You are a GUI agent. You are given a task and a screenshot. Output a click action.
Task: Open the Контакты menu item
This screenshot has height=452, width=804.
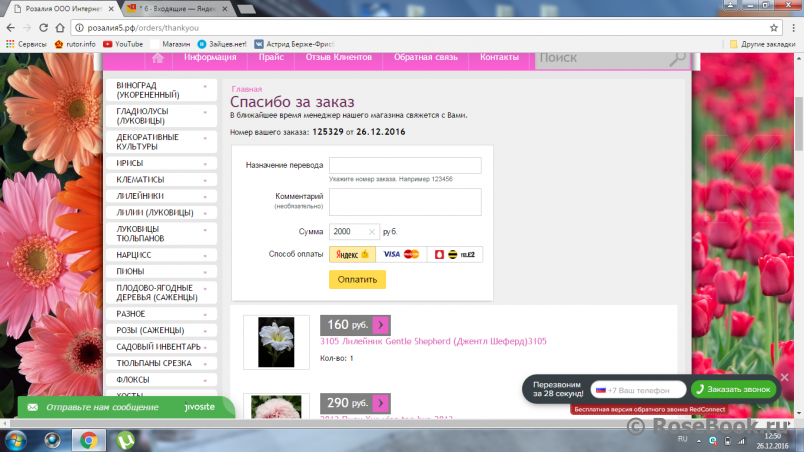click(499, 57)
